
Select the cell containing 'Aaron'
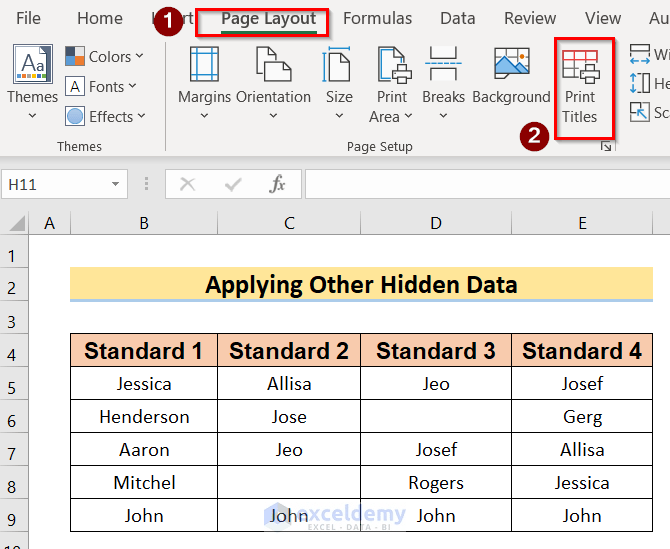pyautogui.click(x=144, y=449)
